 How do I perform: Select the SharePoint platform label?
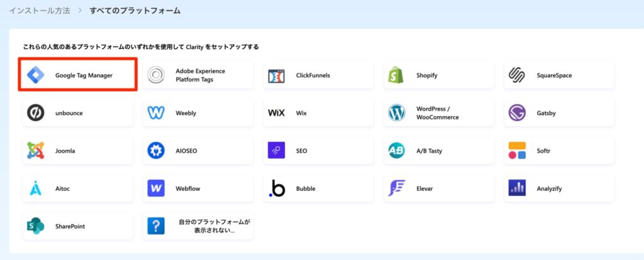click(x=70, y=226)
